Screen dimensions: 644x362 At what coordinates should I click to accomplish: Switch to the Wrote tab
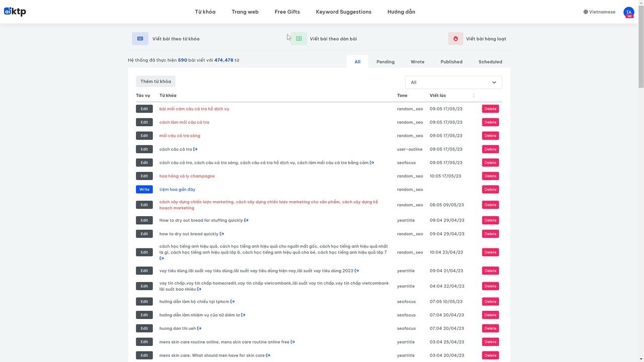(x=418, y=62)
